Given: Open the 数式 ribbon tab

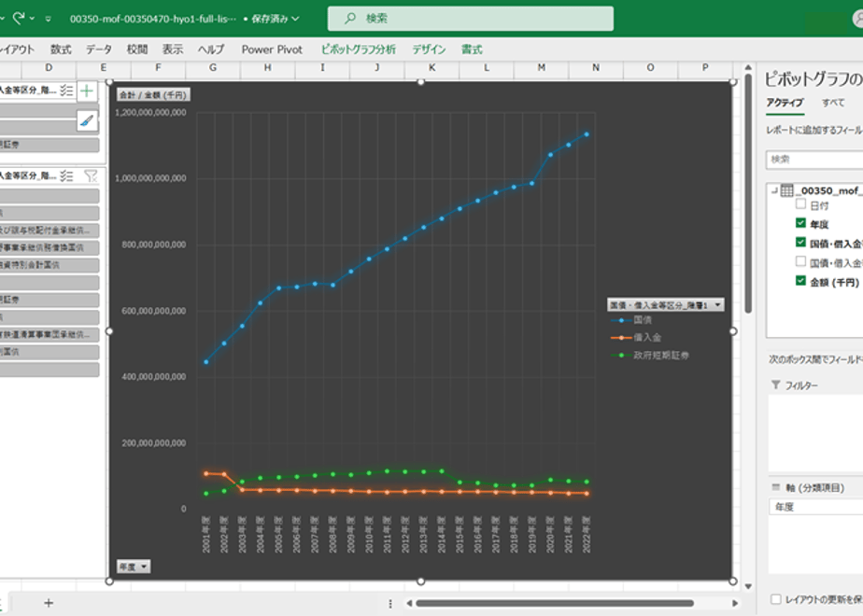Looking at the screenshot, I should coord(61,49).
